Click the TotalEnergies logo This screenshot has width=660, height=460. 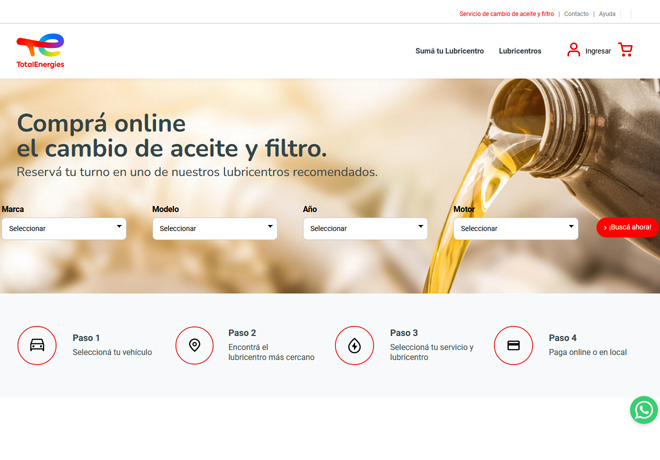[40, 50]
